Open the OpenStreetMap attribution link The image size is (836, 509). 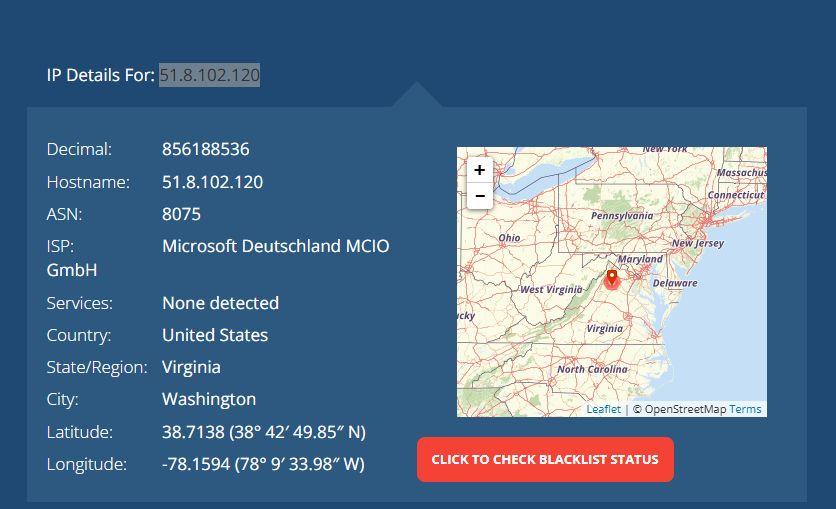(685, 409)
